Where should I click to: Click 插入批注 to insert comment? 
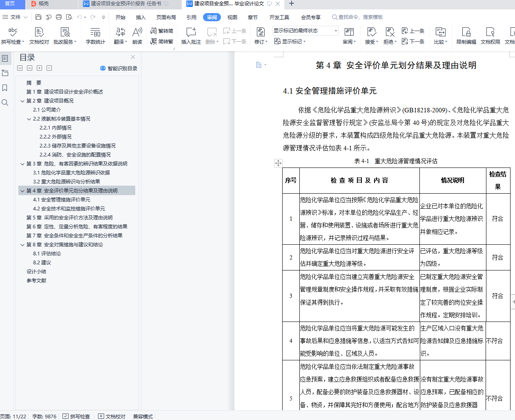(191, 36)
